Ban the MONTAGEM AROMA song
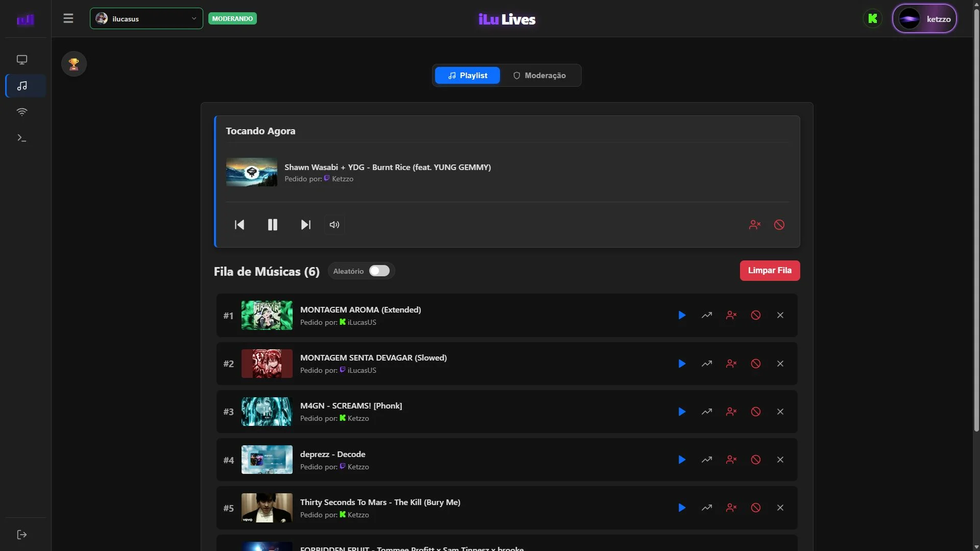 [756, 315]
